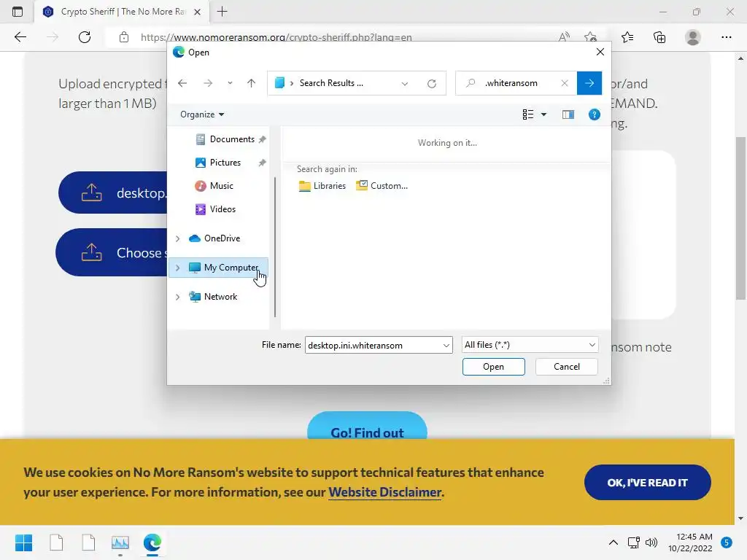Viewport: 747px width, 560px height.
Task: Expand the My Computer tree node
Action: 178,268
